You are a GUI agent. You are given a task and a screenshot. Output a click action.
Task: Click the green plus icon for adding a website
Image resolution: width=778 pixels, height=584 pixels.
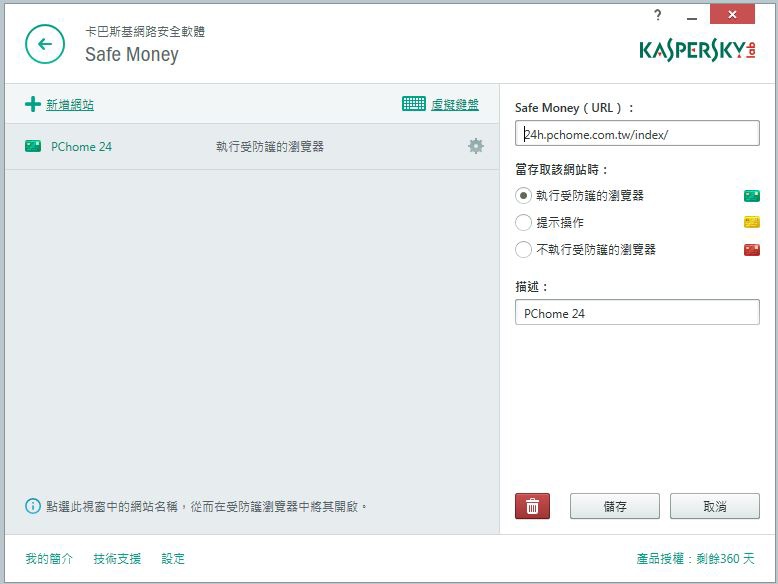tap(33, 104)
